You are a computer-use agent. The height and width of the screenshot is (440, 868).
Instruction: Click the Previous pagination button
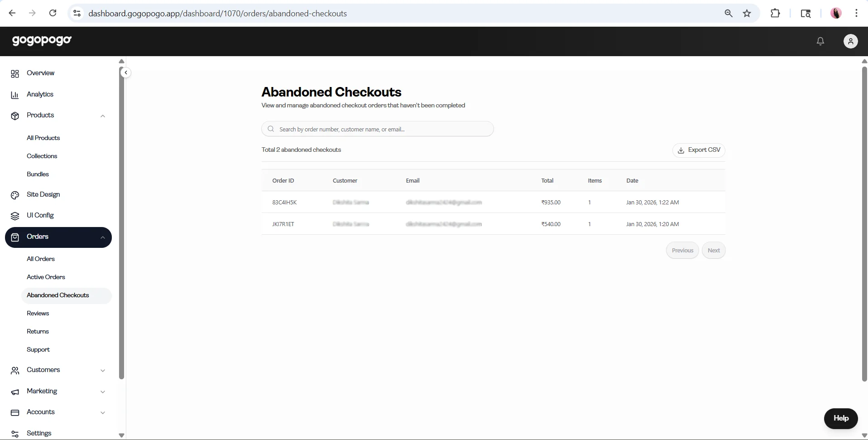click(682, 251)
